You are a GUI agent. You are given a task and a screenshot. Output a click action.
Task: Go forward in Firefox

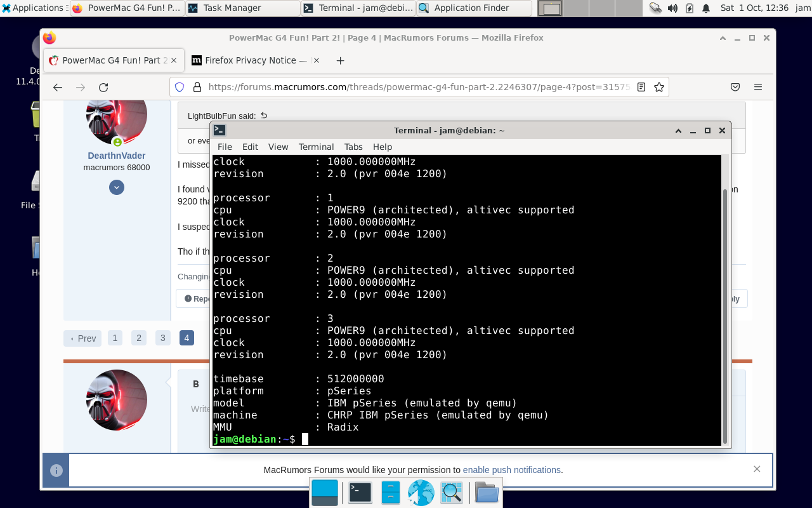coord(81,87)
